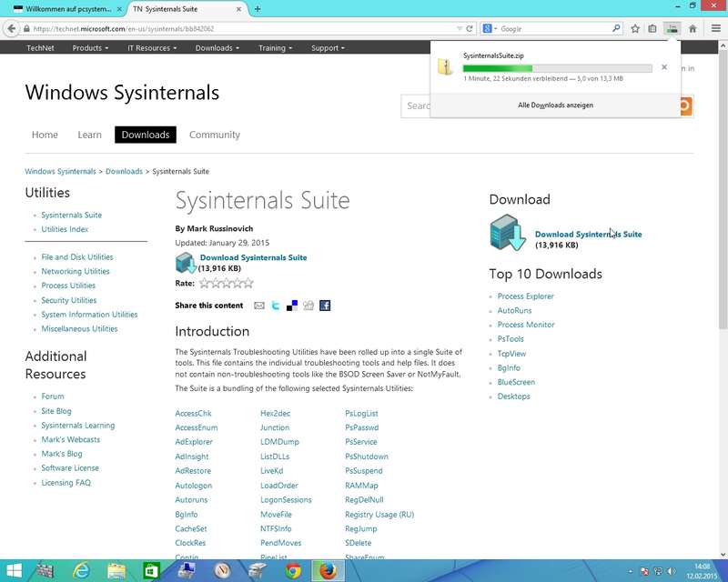Click in the address bar URL field
Screen dimensions: 728x582
tap(241, 29)
